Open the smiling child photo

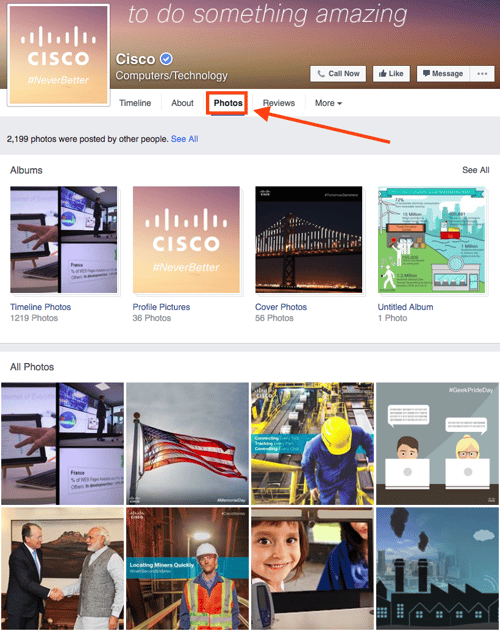click(312, 568)
